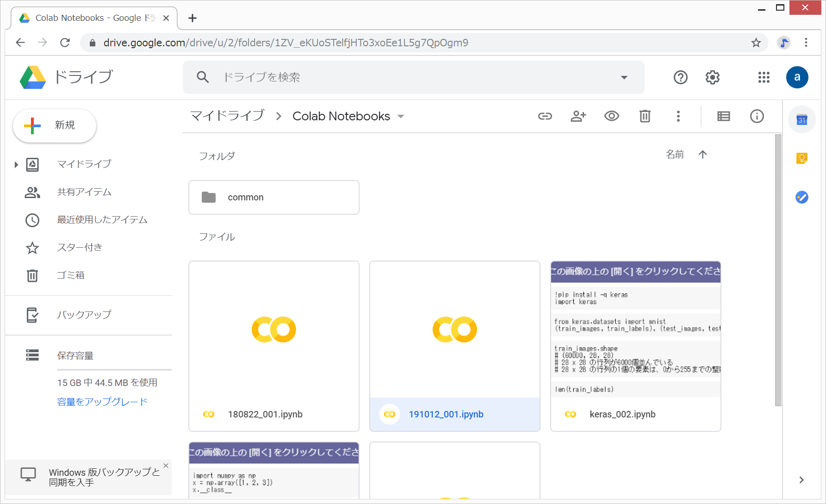Bookmark this page with star icon

tap(756, 43)
